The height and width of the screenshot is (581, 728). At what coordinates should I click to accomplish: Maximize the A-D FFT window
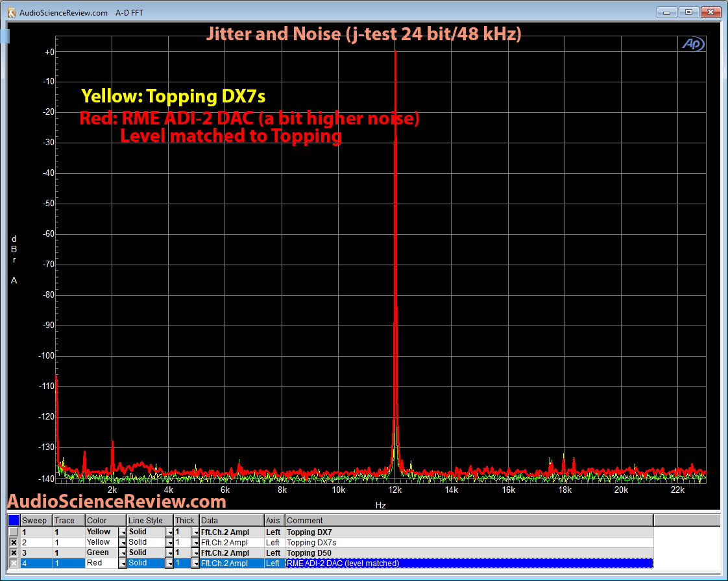688,12
